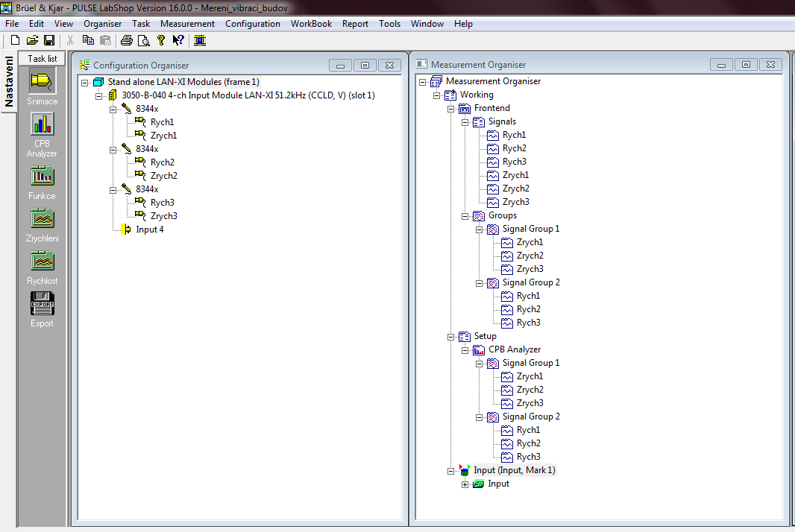This screenshot has height=532, width=795.
Task: Click the yellow question mark Help icon
Action: tap(161, 40)
